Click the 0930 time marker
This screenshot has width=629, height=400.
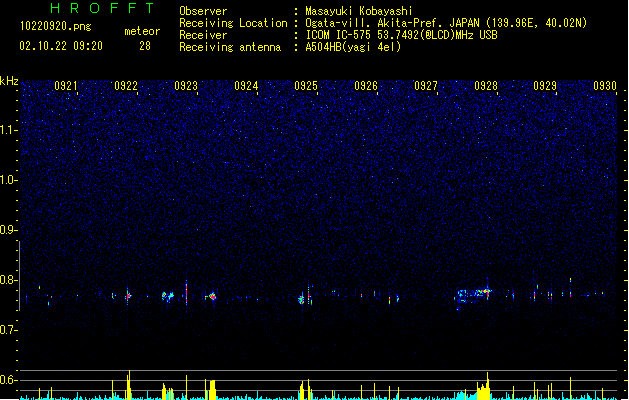[605, 86]
